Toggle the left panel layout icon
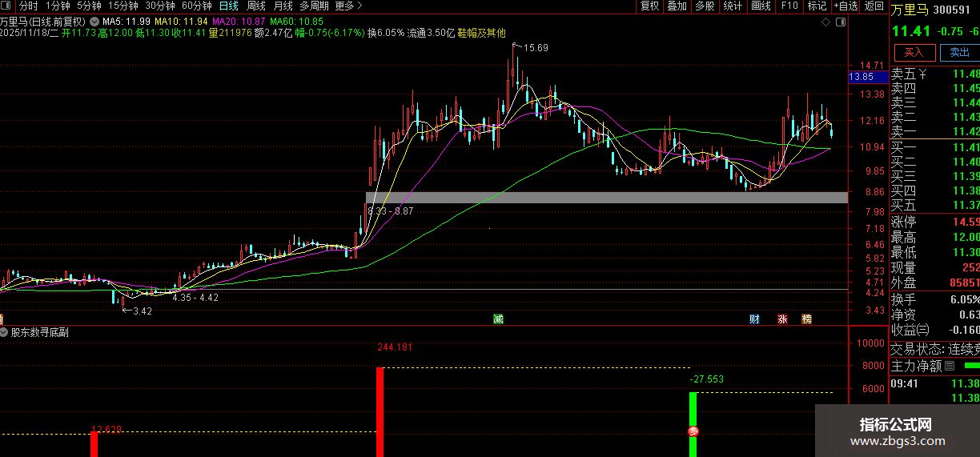 6,6
